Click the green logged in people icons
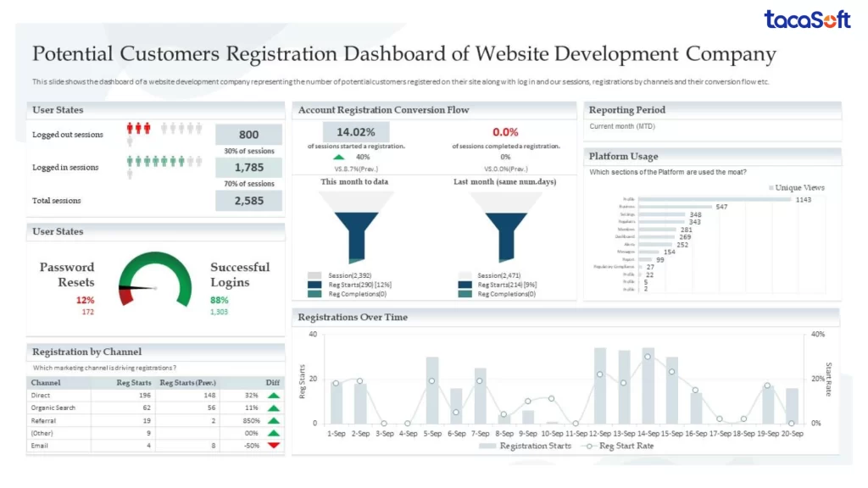The width and height of the screenshot is (868, 488). [156, 161]
